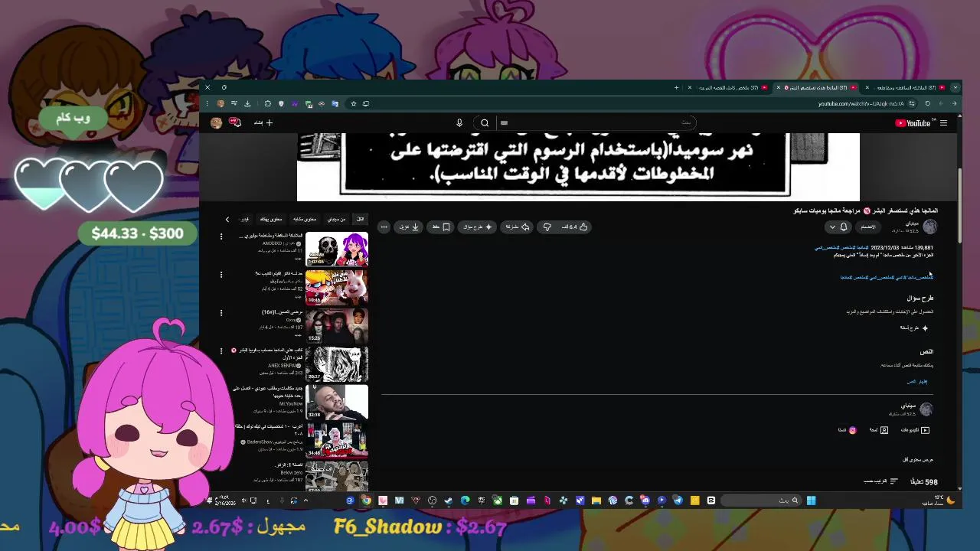Click Chrome icon in the taskbar

pyautogui.click(x=366, y=500)
